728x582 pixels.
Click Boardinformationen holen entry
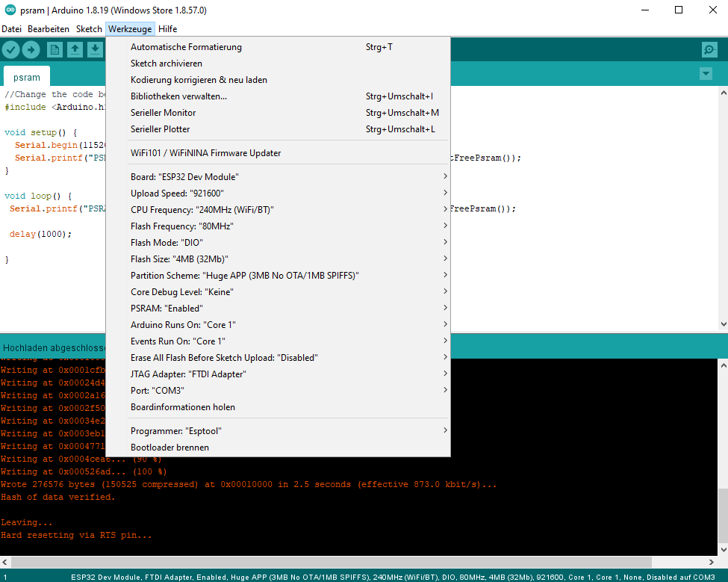tap(183, 407)
